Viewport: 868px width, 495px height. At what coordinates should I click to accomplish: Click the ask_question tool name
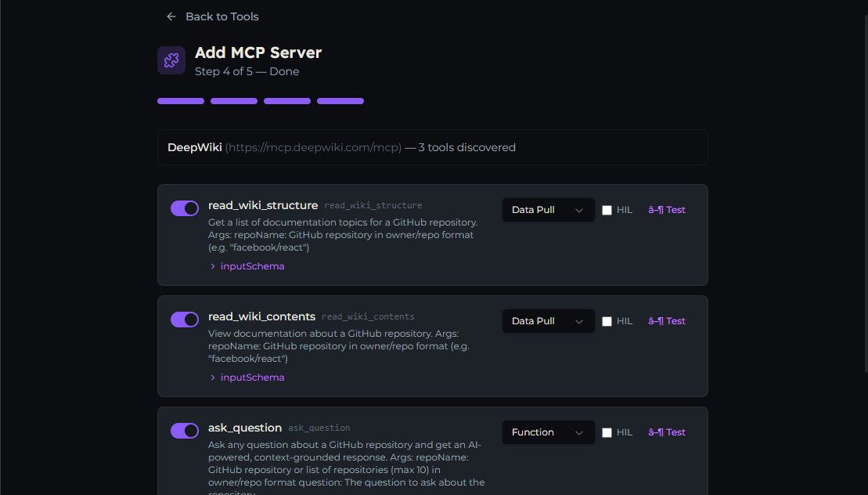(x=245, y=428)
